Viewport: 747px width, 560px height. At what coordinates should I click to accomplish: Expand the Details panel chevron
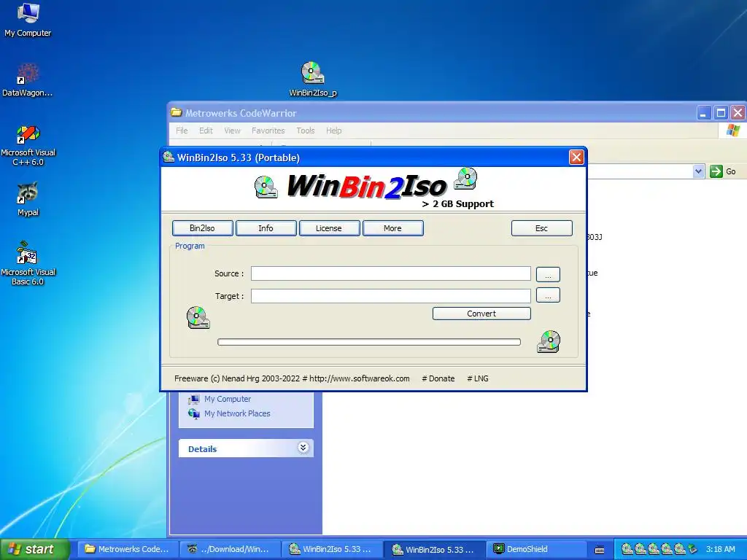click(303, 448)
